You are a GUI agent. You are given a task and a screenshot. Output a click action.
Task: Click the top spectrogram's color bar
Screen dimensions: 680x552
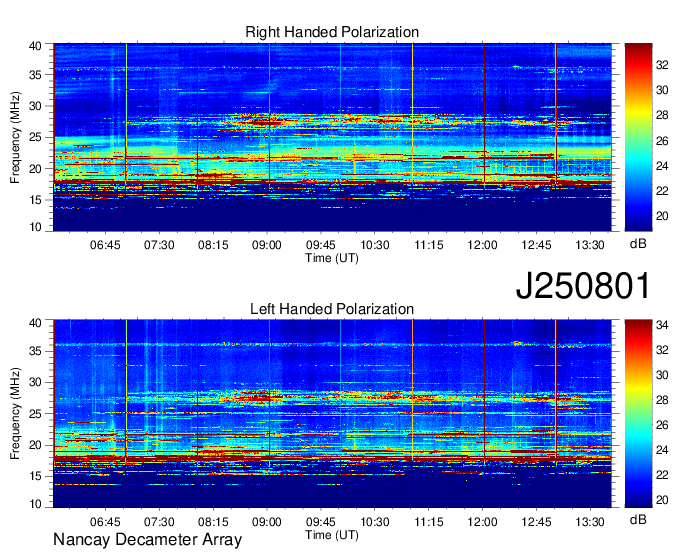click(638, 137)
